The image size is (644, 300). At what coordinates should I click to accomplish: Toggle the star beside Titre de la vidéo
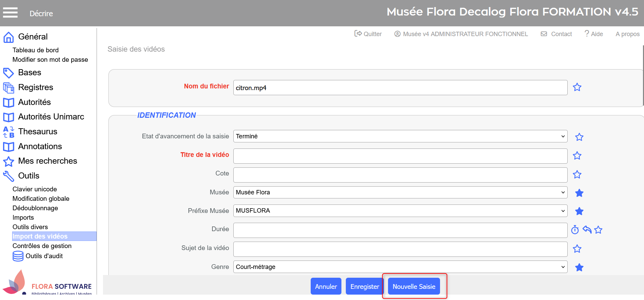(577, 156)
